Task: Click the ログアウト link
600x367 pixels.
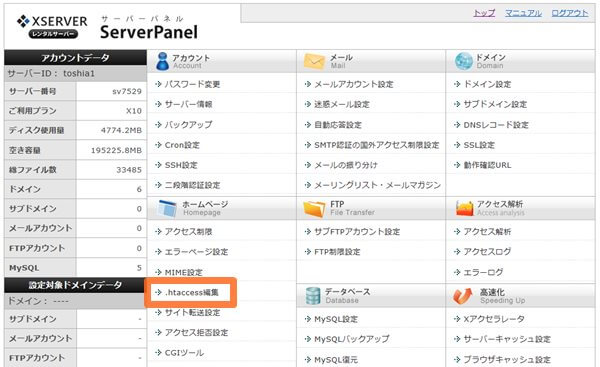Action: coord(570,13)
